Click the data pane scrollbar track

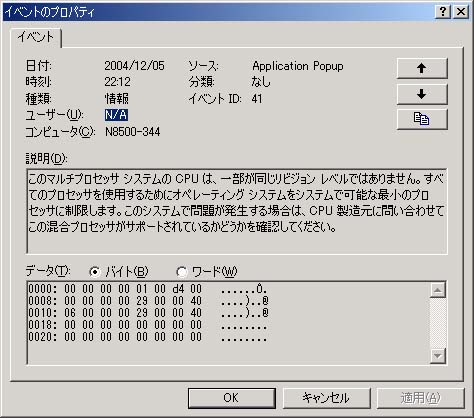point(438,323)
